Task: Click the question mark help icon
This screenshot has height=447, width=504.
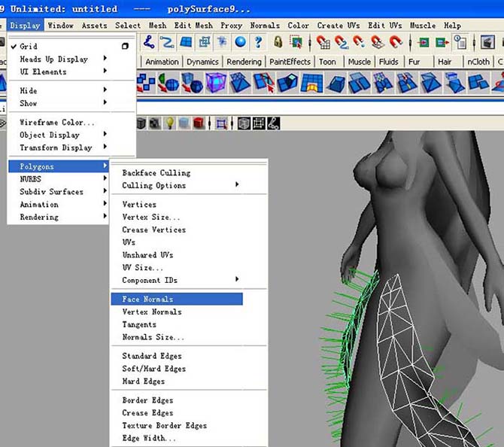Action: 258,42
